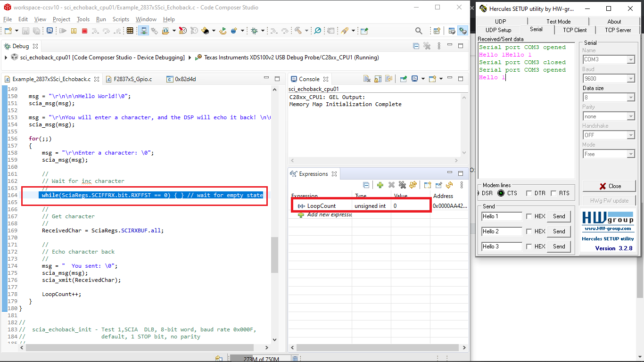Toggle the RTS checkbox in Hercules
This screenshot has width=644, height=362.
coord(553,193)
